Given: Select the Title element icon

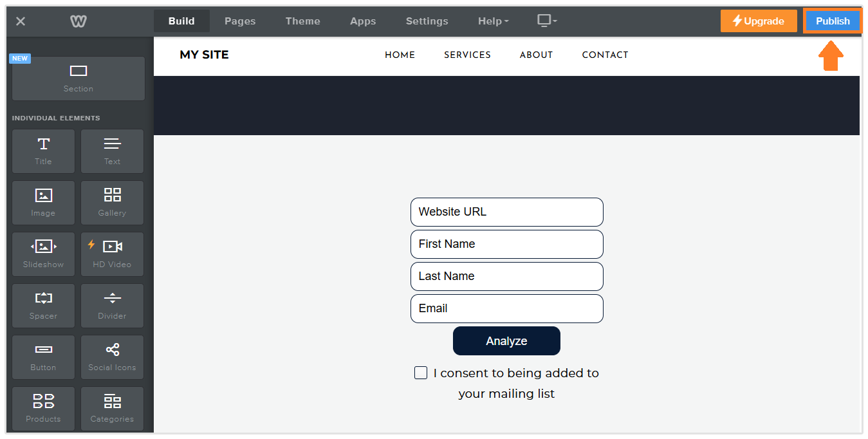Looking at the screenshot, I should 43,151.
